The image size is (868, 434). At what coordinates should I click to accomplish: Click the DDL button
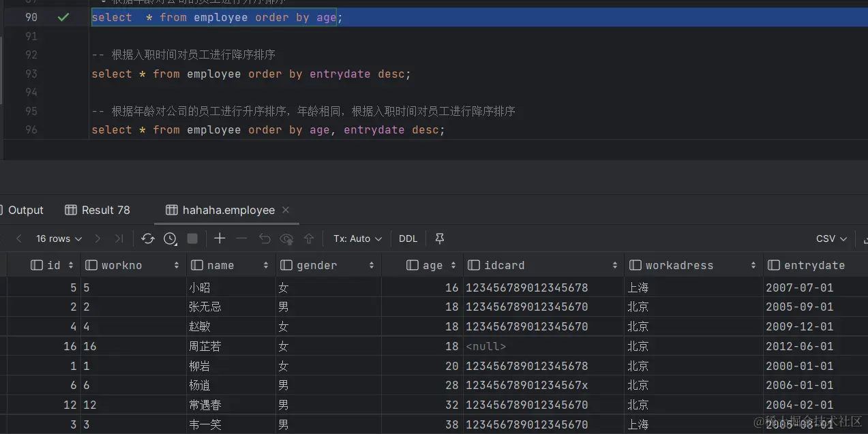pyautogui.click(x=408, y=238)
